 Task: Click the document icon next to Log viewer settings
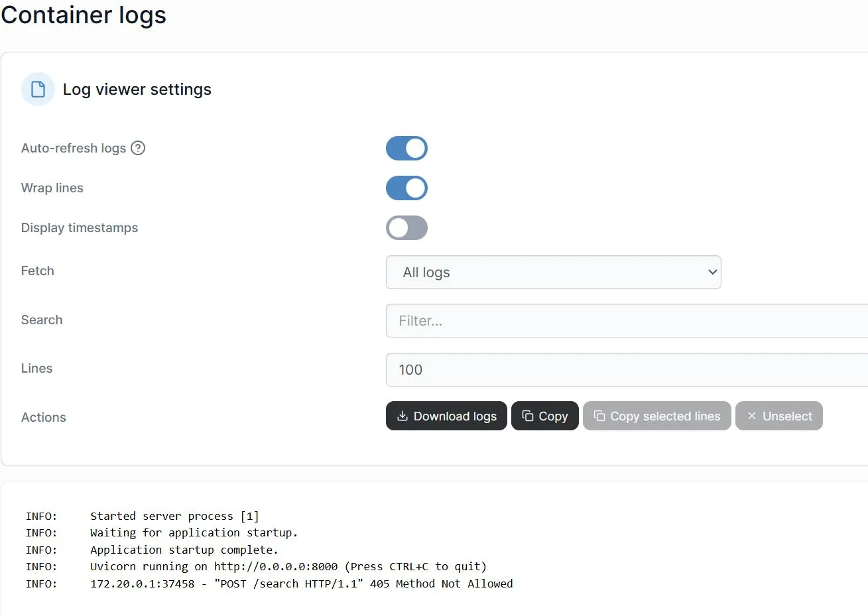coord(38,89)
